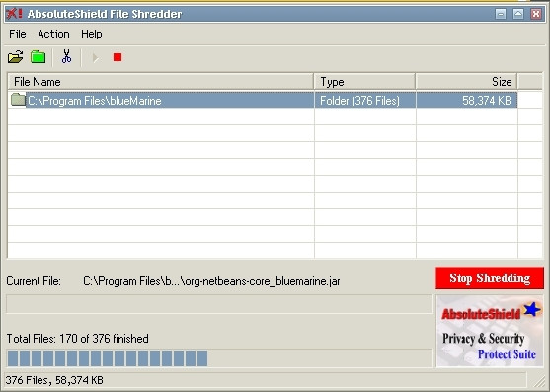
Task: Open the Action menu
Action: 53,34
